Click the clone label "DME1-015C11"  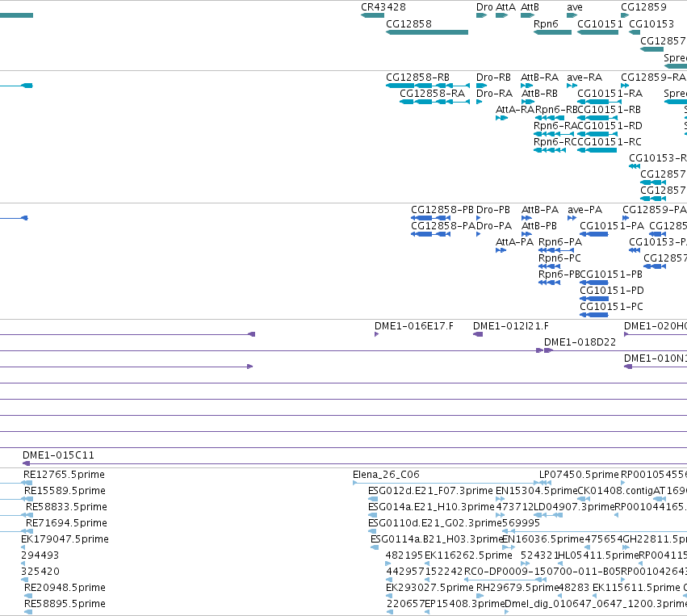pyautogui.click(x=58, y=455)
